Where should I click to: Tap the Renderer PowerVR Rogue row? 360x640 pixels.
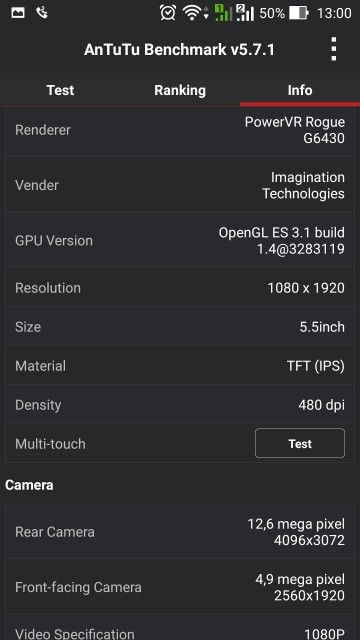coord(180,130)
